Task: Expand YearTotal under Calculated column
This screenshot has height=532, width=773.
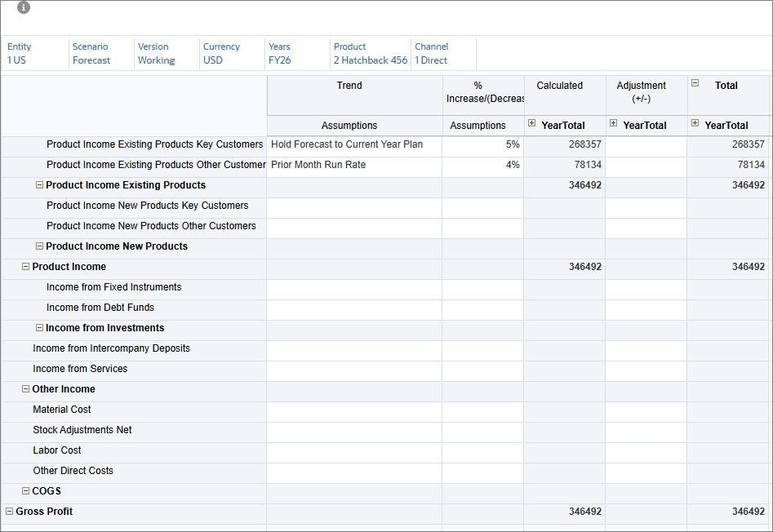Action: tap(531, 123)
